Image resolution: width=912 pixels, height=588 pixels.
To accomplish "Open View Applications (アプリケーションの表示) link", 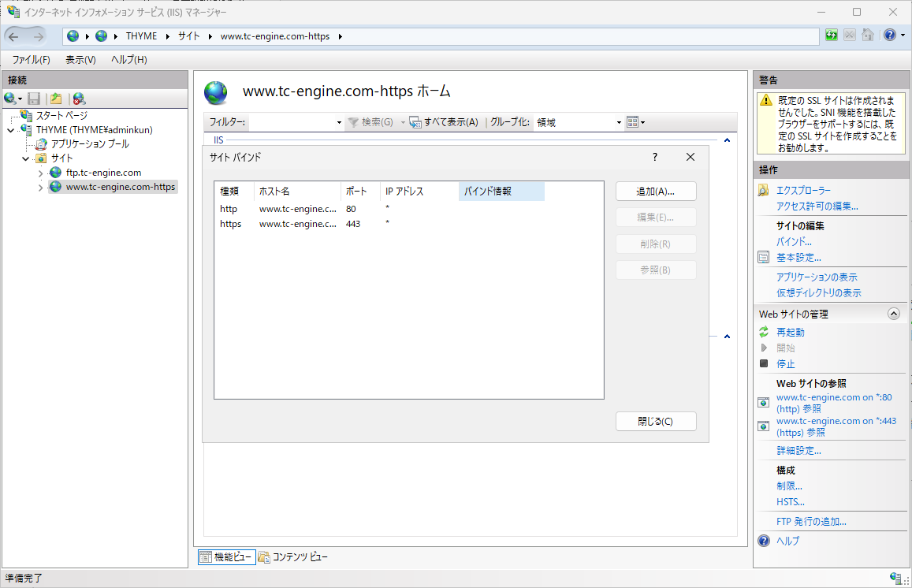I will pyautogui.click(x=817, y=277).
